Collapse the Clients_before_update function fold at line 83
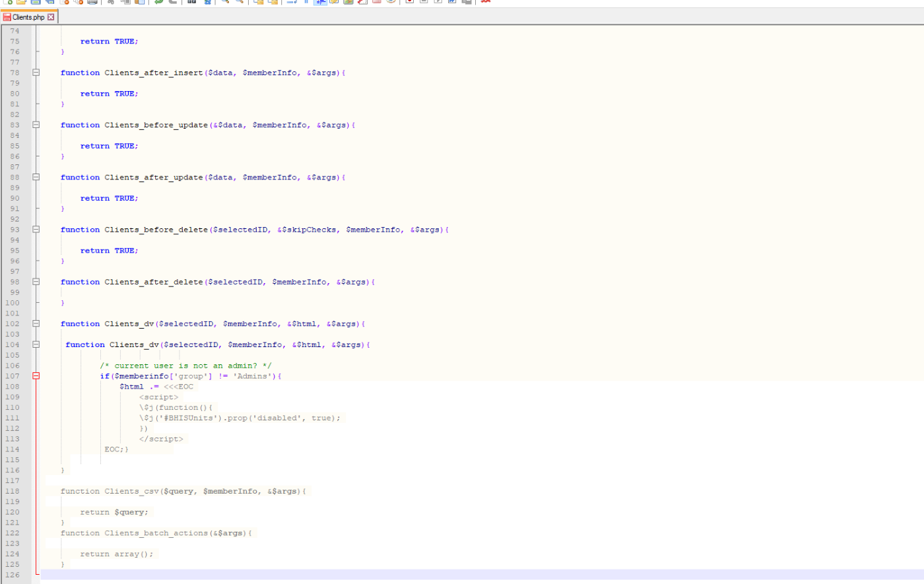This screenshot has width=924, height=584. 36,125
